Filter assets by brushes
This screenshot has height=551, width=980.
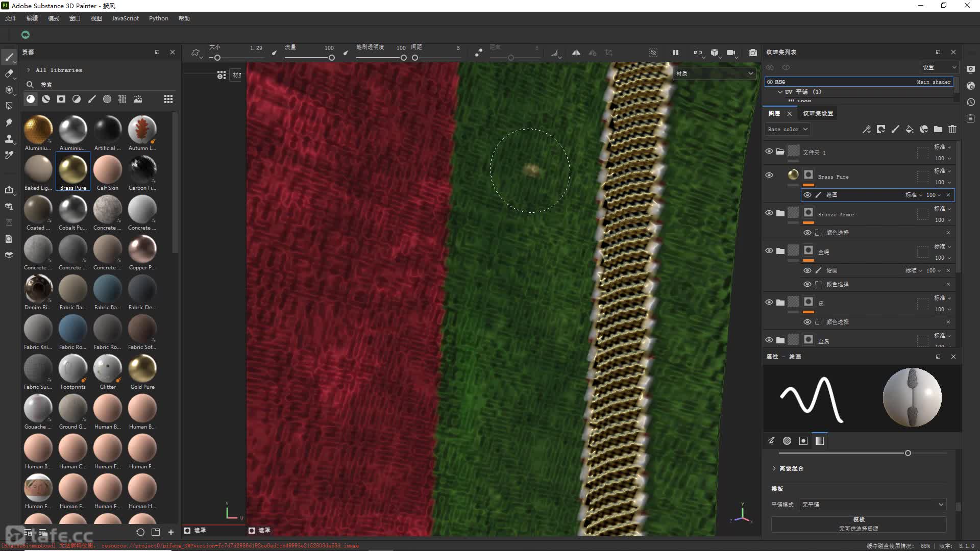[x=92, y=99]
